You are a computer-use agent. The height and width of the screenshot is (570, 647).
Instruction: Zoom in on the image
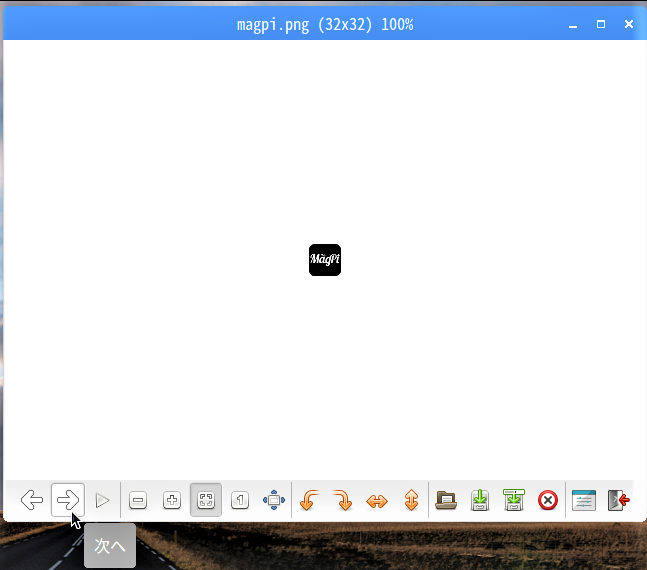(x=172, y=500)
